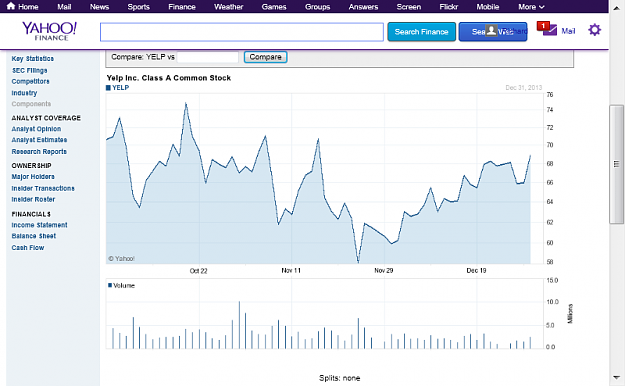
Task: Open Industry link
Action: click(x=24, y=93)
